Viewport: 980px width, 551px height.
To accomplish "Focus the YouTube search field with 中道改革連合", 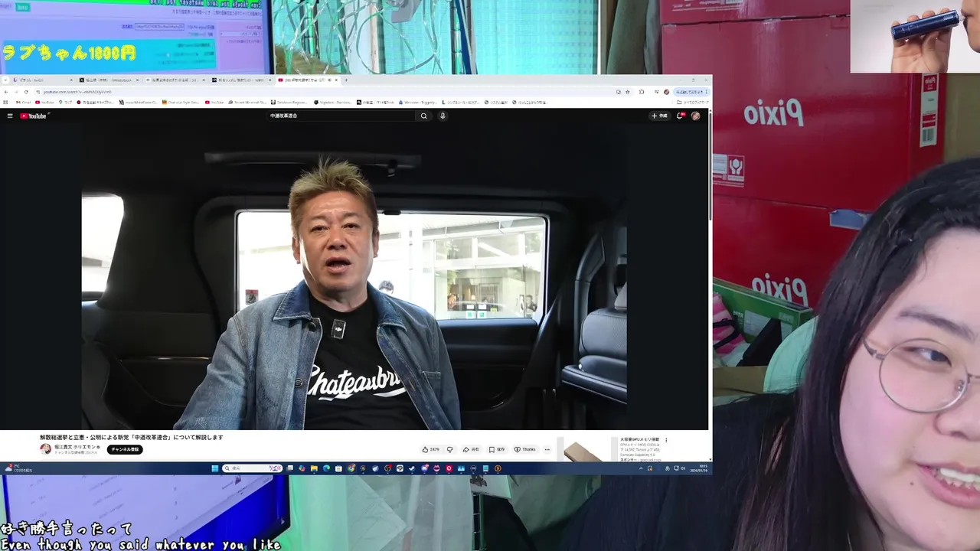I will [341, 116].
